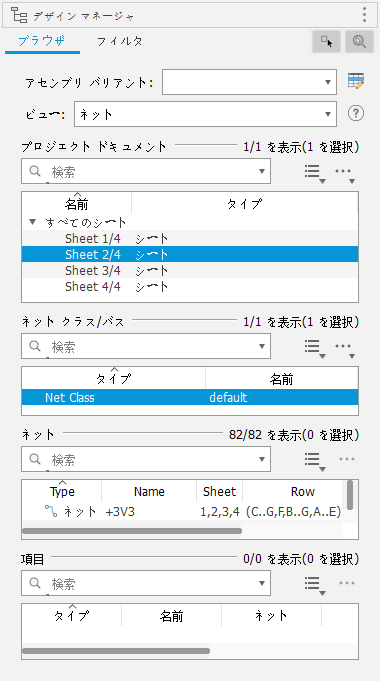Open search history dropdown in Project Documents

point(261,171)
